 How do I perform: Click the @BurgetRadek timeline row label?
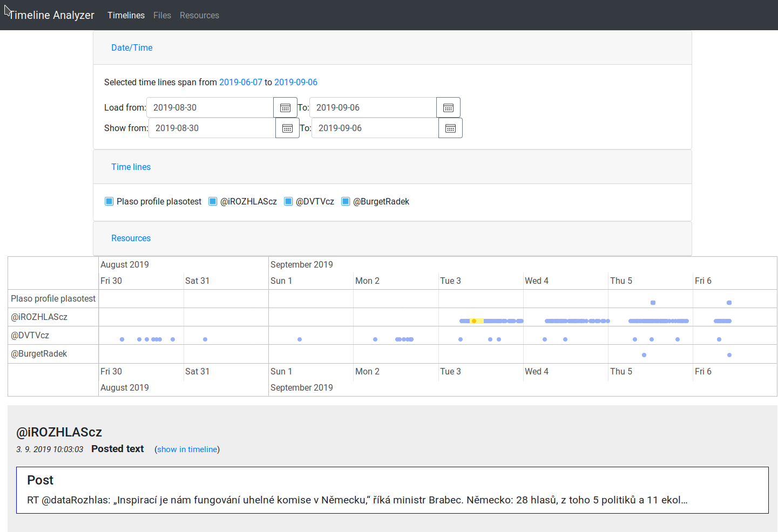point(39,353)
